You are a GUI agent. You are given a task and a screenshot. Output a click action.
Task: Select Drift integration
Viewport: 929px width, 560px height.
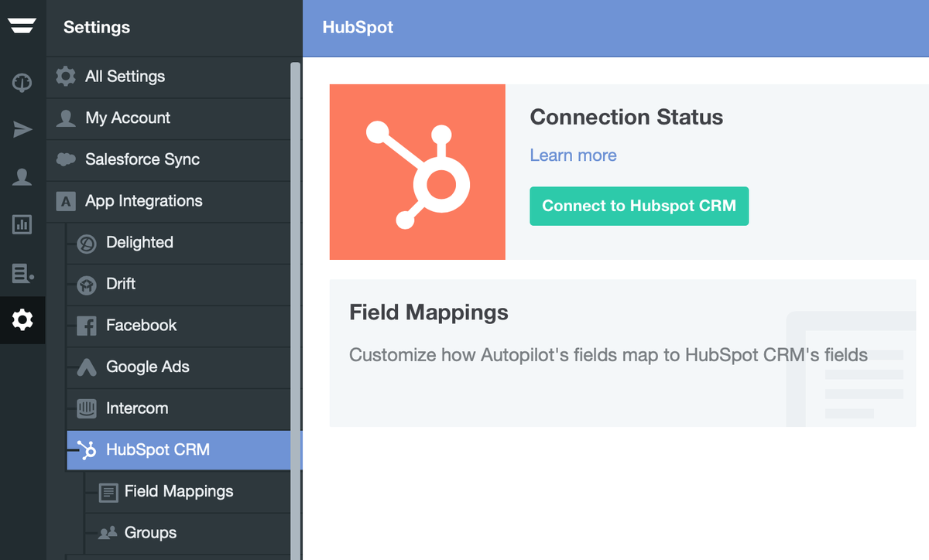point(121,284)
